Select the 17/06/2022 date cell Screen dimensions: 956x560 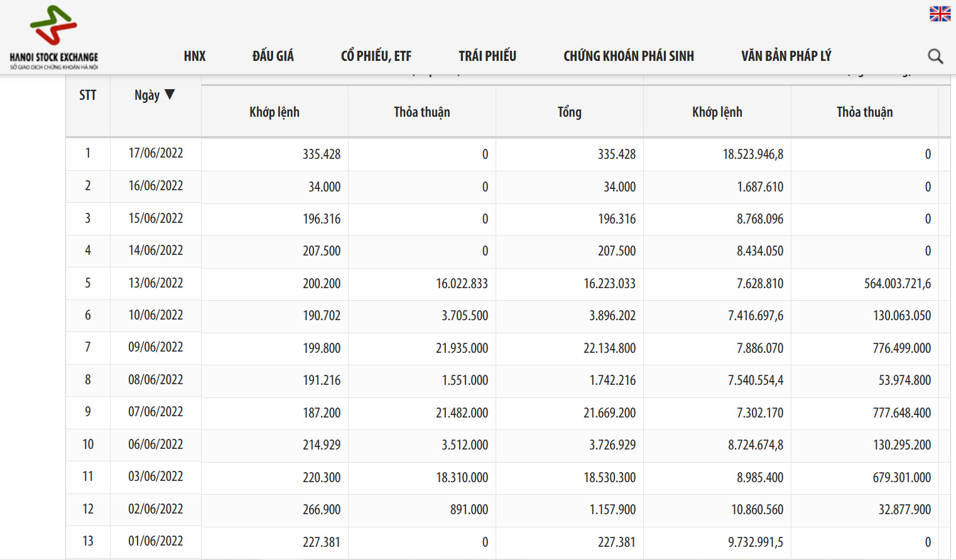pos(156,153)
